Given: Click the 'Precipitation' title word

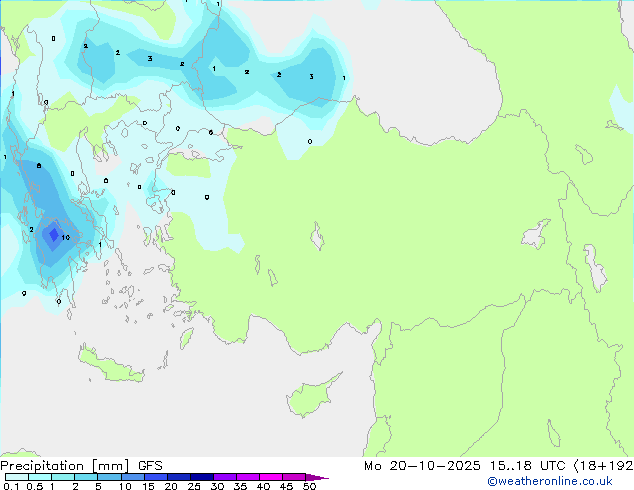Looking at the screenshot, I should click(x=42, y=466).
